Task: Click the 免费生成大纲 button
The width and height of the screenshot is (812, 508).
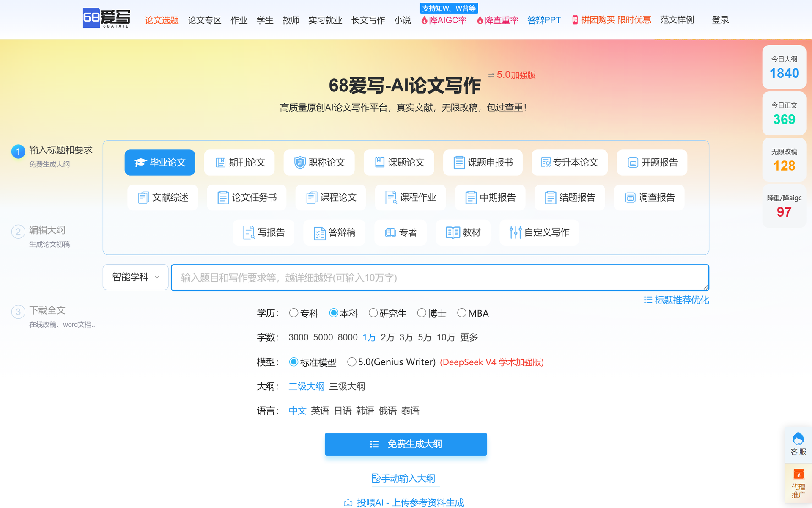Action: pyautogui.click(x=406, y=444)
